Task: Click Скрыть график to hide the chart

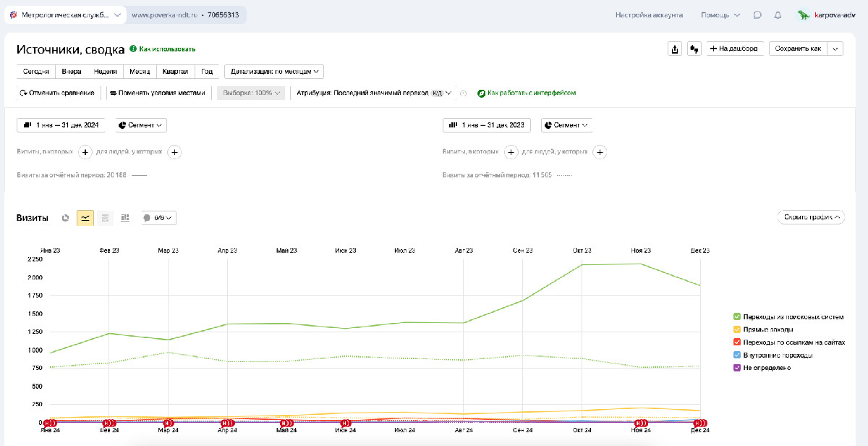Action: pyautogui.click(x=811, y=217)
